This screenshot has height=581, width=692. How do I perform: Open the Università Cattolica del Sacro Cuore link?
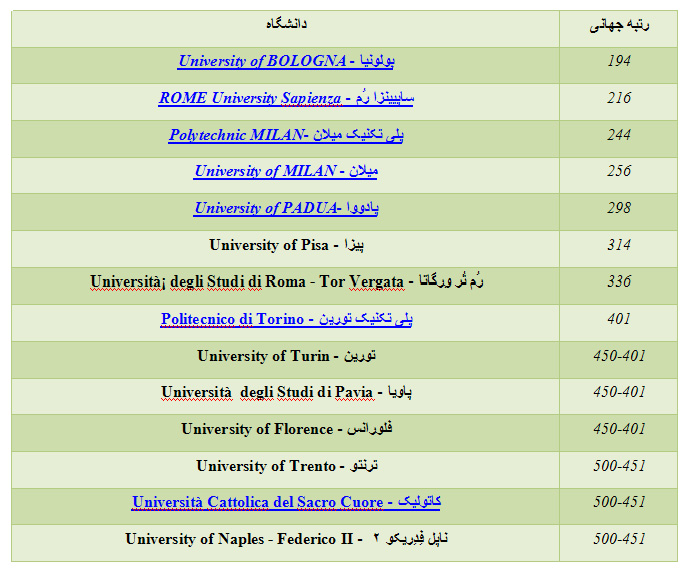coord(286,502)
